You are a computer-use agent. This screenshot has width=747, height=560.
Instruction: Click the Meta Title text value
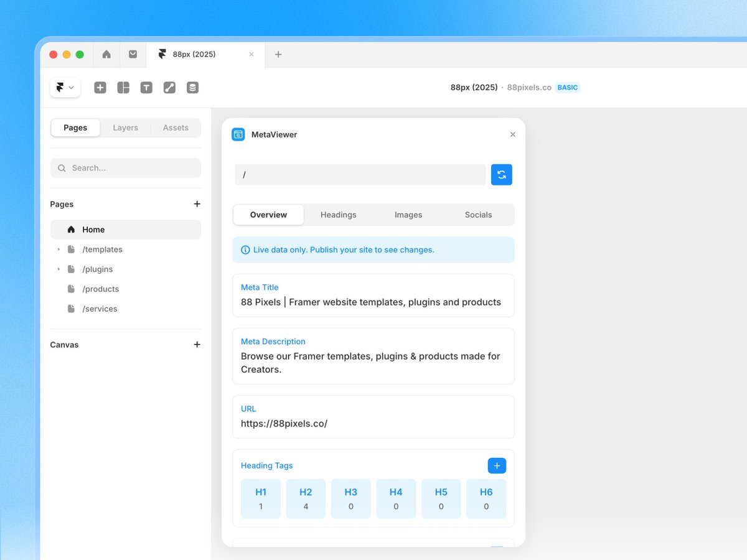point(371,302)
